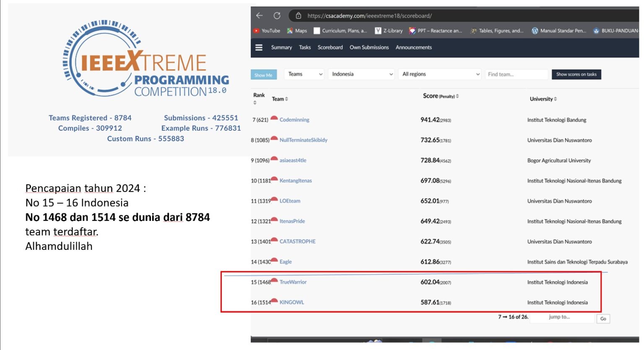
Task: Go to the Own Submissions tab
Action: (369, 47)
